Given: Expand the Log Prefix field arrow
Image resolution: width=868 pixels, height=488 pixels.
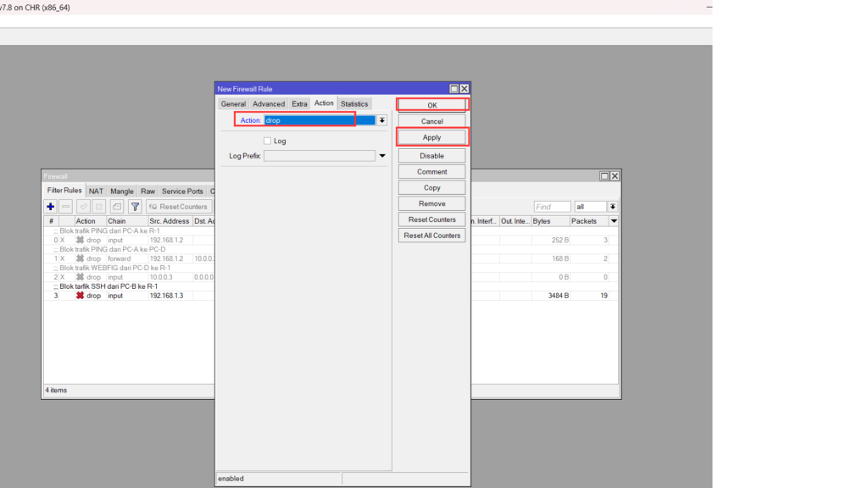Looking at the screenshot, I should click(x=382, y=156).
